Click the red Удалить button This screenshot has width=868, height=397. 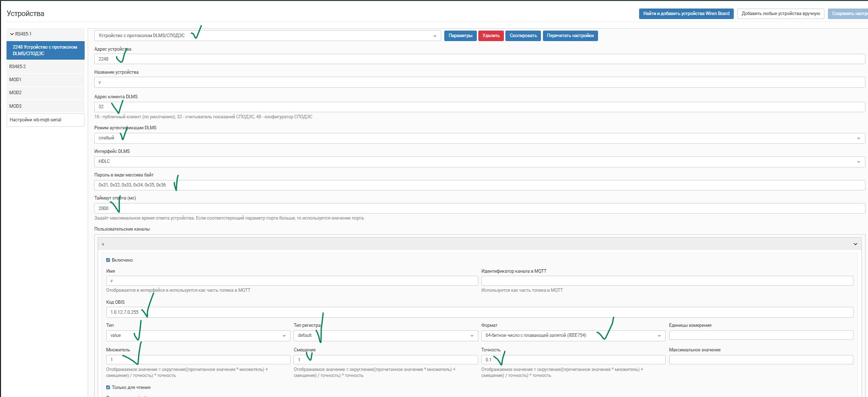tap(491, 36)
